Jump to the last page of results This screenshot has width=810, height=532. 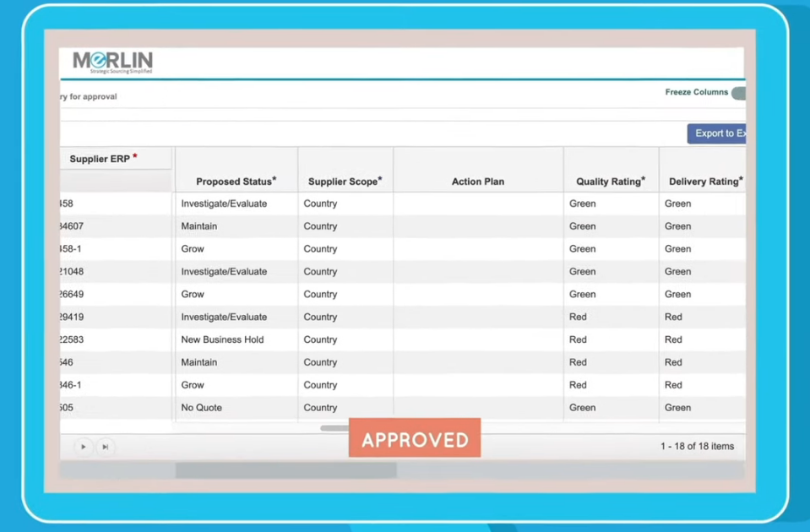pyautogui.click(x=106, y=447)
